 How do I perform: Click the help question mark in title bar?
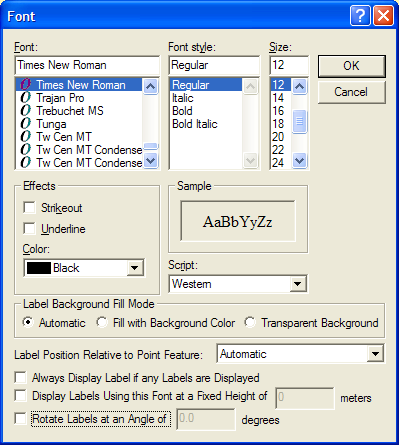tap(360, 15)
